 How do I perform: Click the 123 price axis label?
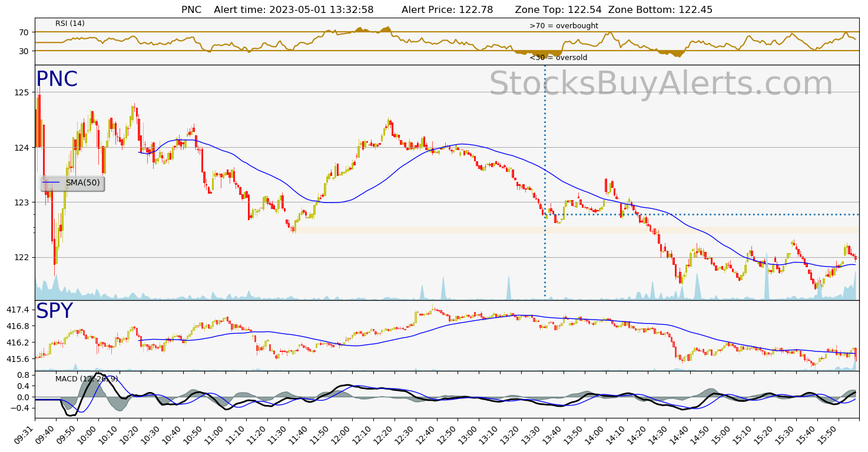click(x=22, y=202)
